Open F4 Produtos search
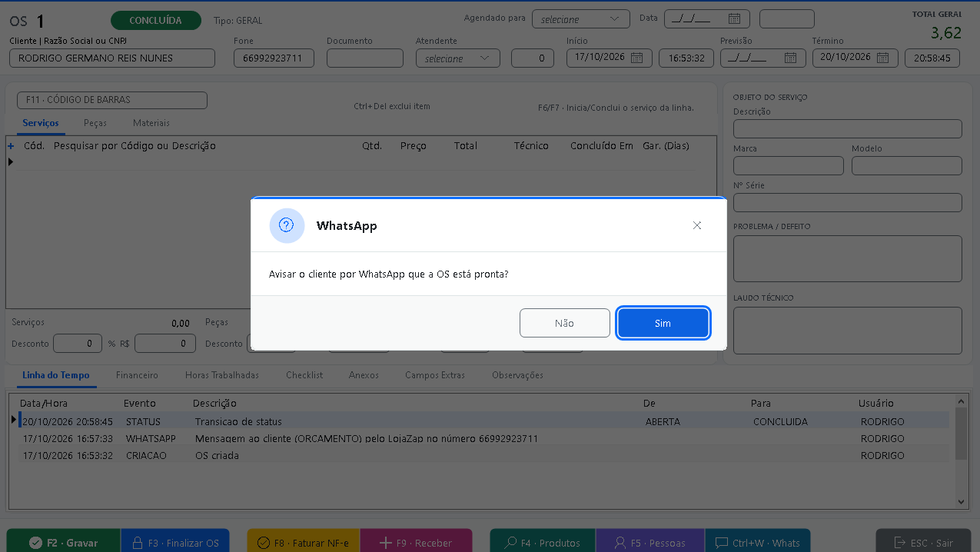This screenshot has width=980, height=552. [543, 542]
